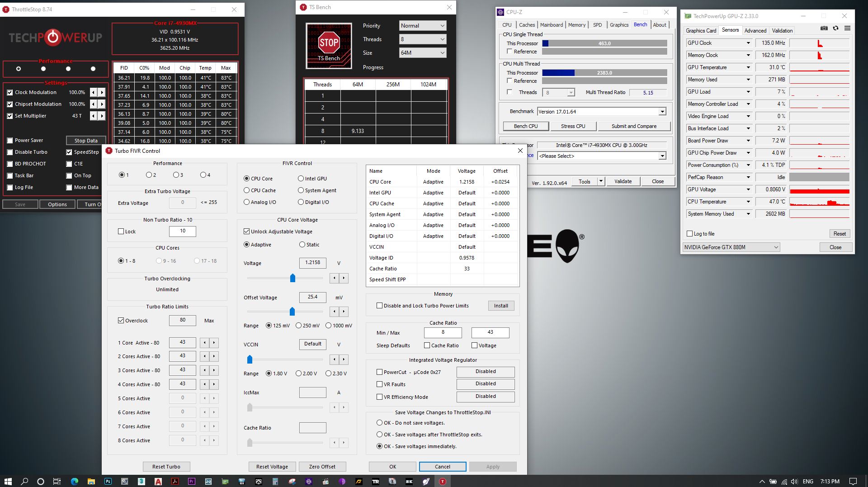The width and height of the screenshot is (868, 487).
Task: Select Intel GPU in FIVR Control
Action: coord(301,179)
